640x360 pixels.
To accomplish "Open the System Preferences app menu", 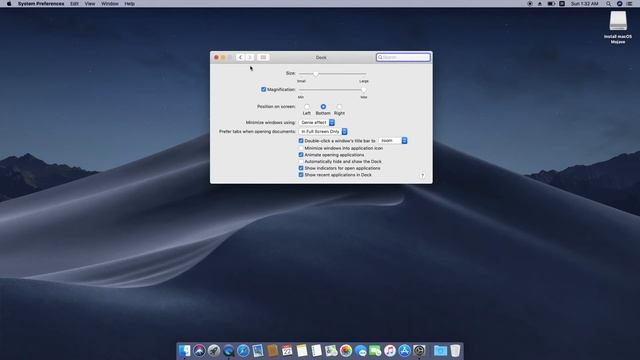I will (x=41, y=4).
